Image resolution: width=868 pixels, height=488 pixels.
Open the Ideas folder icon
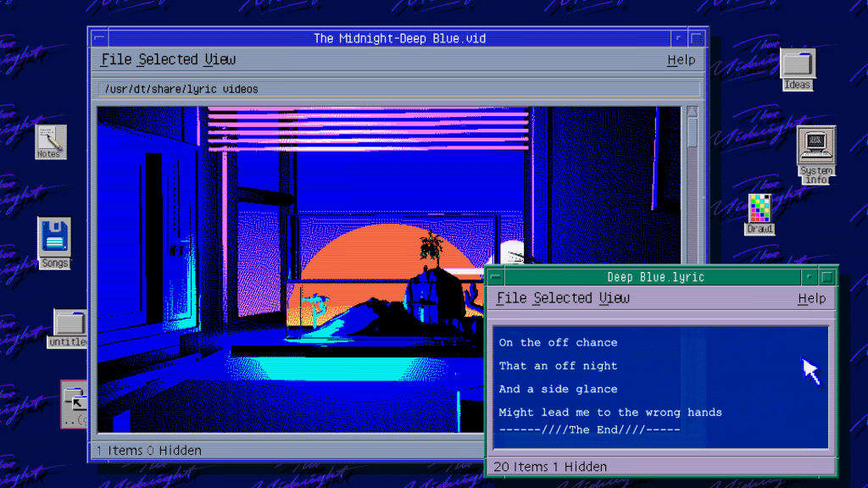click(x=797, y=69)
